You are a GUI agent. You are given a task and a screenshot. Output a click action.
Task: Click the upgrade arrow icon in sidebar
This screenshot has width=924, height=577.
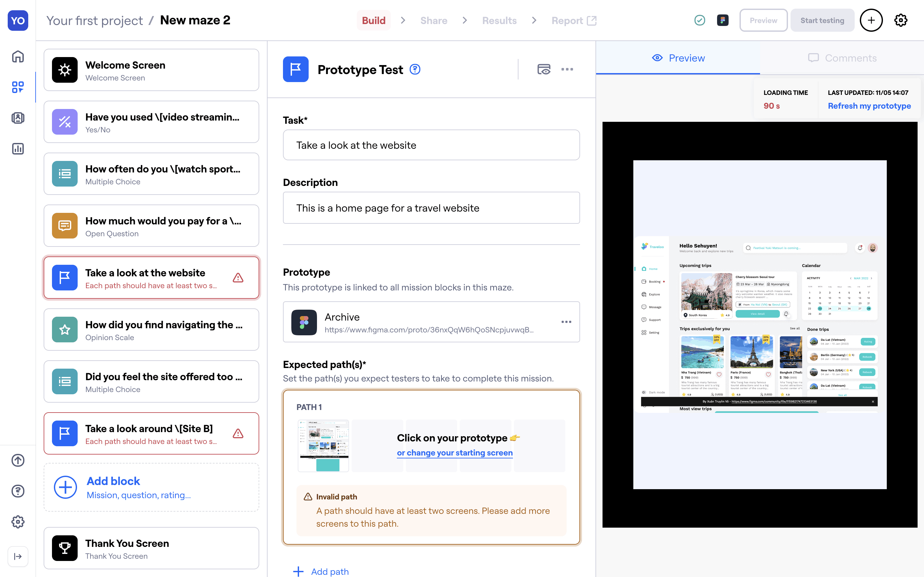click(x=18, y=460)
